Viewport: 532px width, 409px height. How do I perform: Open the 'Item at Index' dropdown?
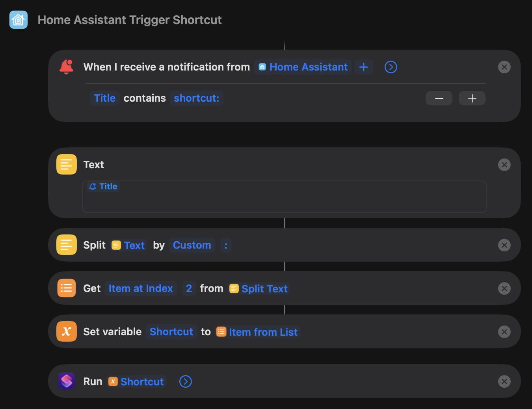point(141,288)
